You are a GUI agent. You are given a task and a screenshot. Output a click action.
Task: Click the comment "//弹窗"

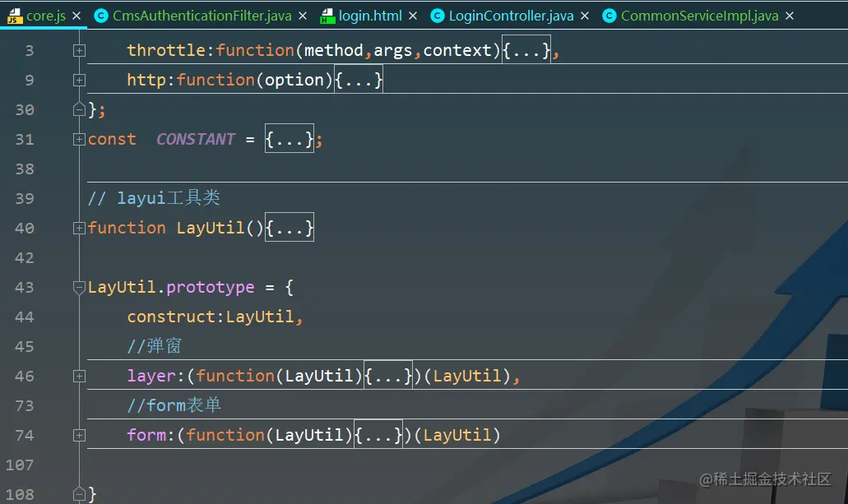click(155, 345)
